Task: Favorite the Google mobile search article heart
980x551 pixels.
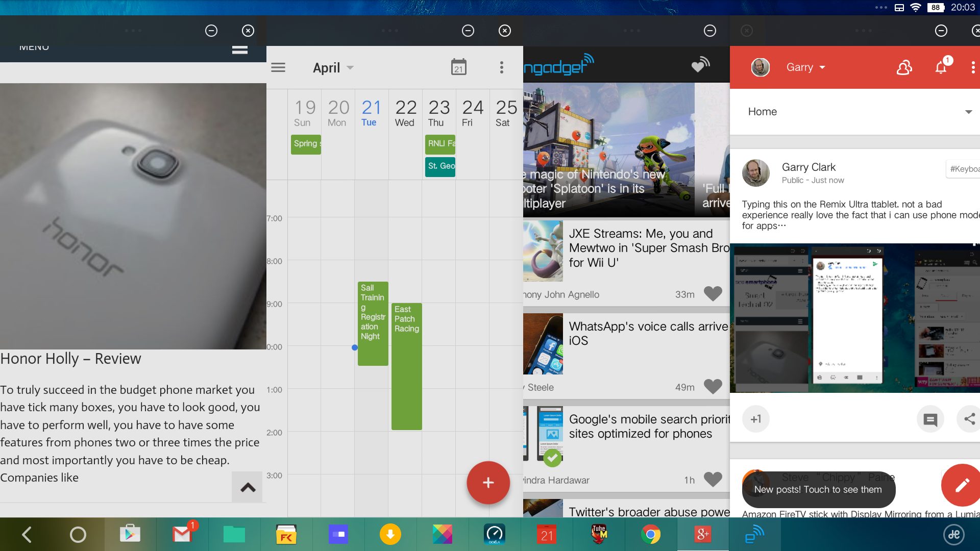Action: tap(713, 480)
